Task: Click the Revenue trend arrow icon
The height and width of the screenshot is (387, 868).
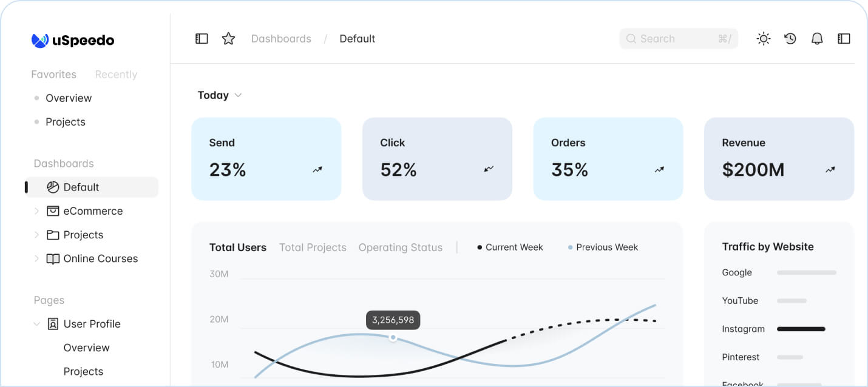Action: (830, 170)
